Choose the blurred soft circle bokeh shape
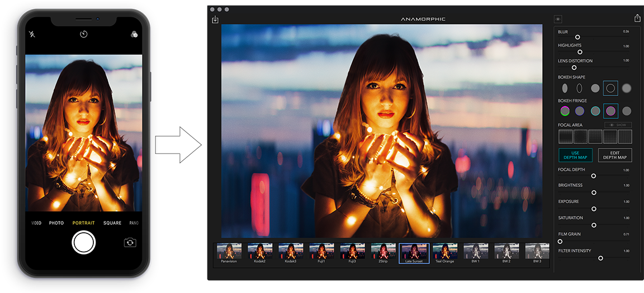Viewport: 644px width, 293px height. pos(626,88)
